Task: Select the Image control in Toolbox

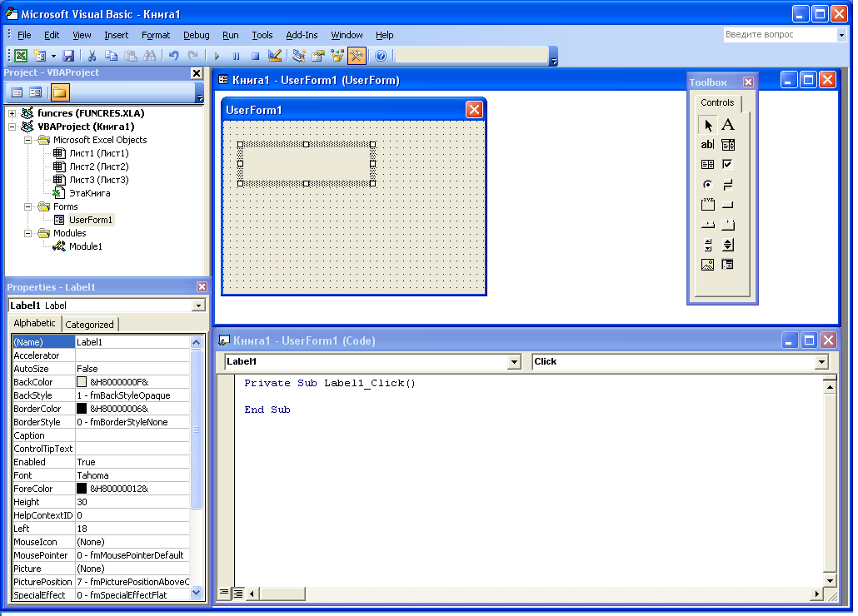Action: point(707,265)
